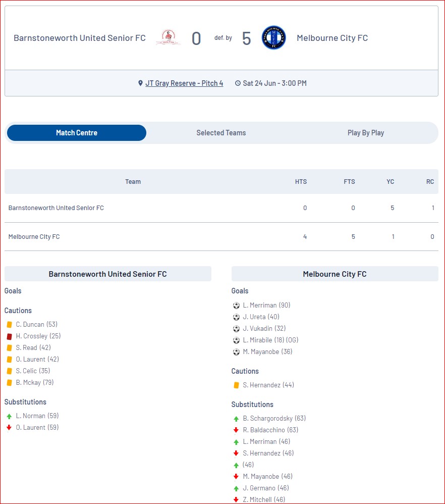Click the Melbourne City FC name in the score header

point(332,38)
